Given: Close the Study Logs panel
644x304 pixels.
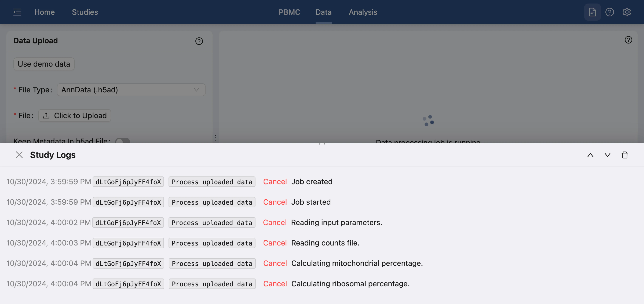Looking at the screenshot, I should 19,155.
